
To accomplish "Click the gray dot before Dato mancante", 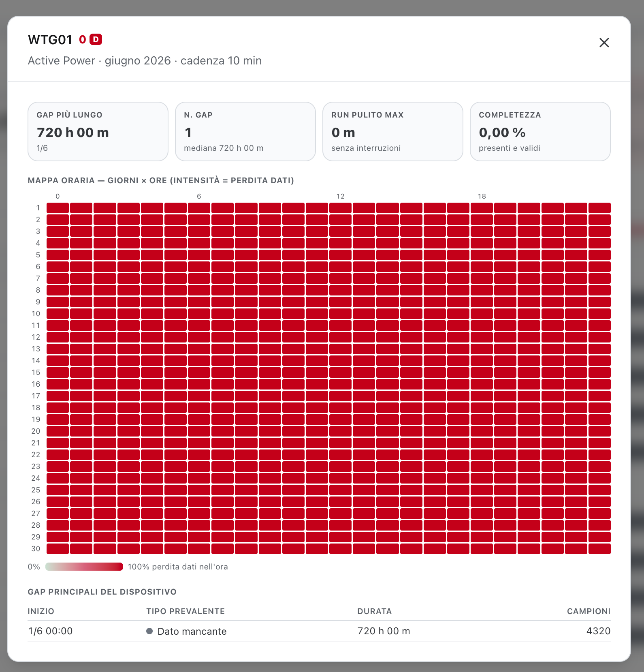I will [x=149, y=631].
